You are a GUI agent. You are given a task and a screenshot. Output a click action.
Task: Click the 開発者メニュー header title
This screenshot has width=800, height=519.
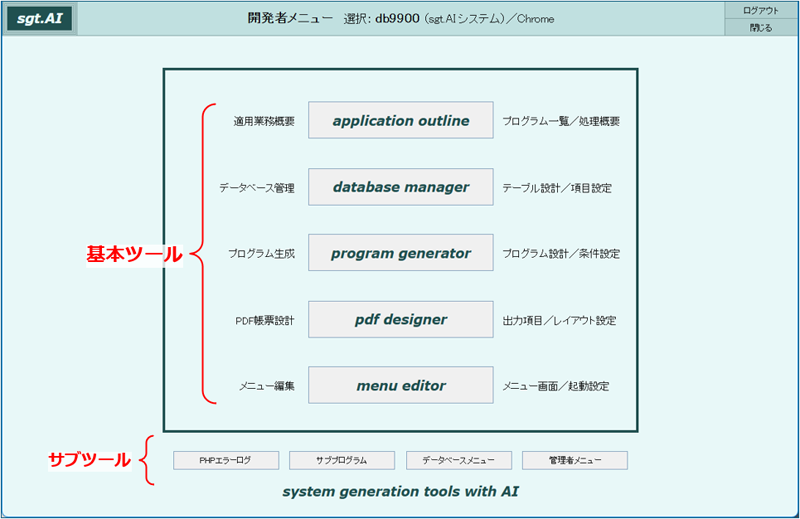(290, 18)
